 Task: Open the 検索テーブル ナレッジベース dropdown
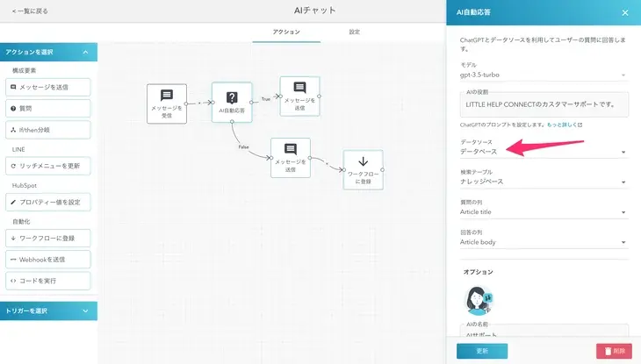544,182
